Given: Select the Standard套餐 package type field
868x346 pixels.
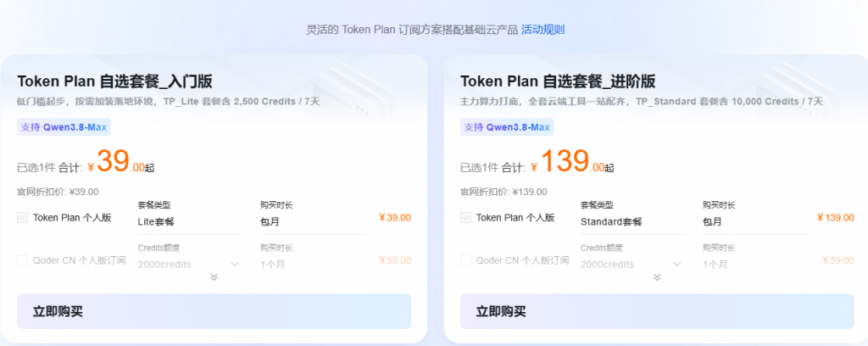Looking at the screenshot, I should click(x=633, y=222).
